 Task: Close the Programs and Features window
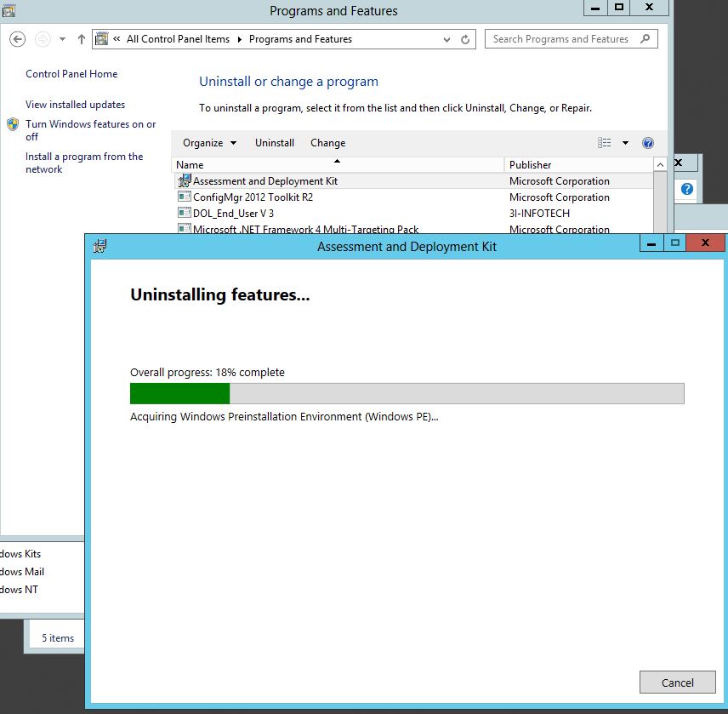pyautogui.click(x=650, y=8)
